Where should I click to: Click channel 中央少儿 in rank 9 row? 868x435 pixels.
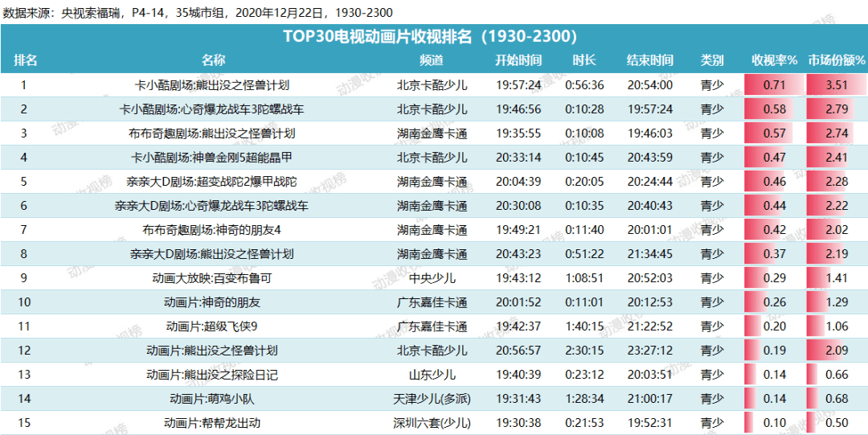pos(432,278)
